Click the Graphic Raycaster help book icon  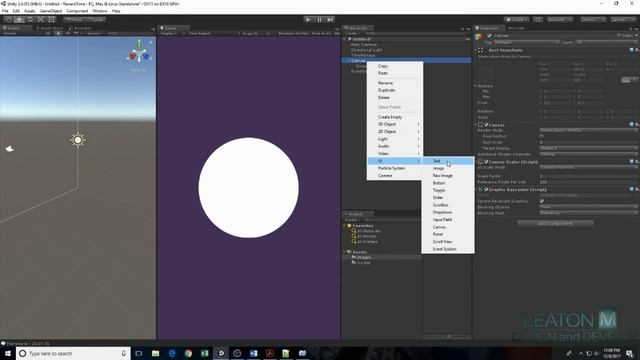[x=631, y=189]
